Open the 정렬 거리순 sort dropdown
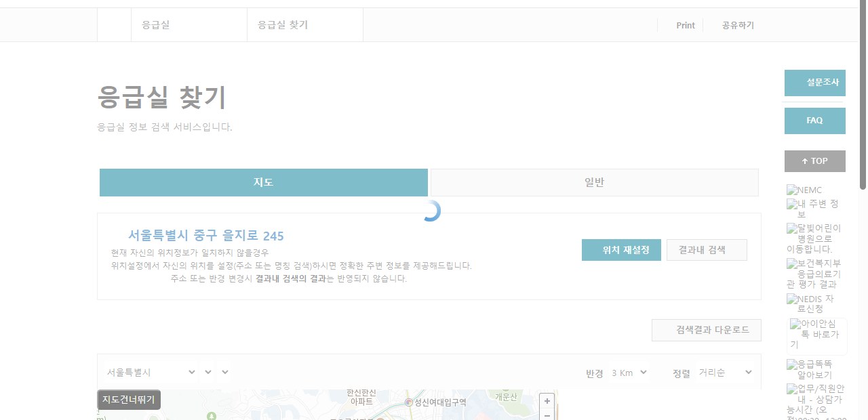Screen dimensions: 868x420 (x=725, y=373)
